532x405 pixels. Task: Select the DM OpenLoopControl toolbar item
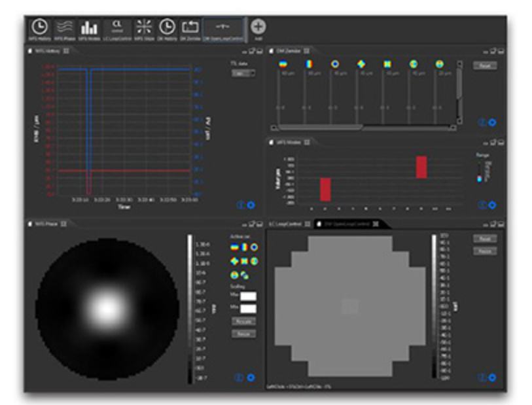[223, 28]
